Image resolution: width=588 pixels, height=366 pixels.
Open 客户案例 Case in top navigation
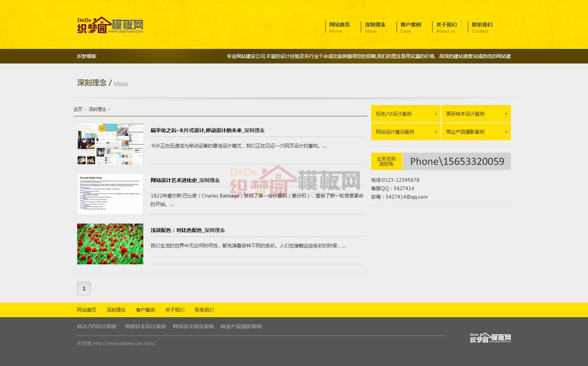coord(410,27)
